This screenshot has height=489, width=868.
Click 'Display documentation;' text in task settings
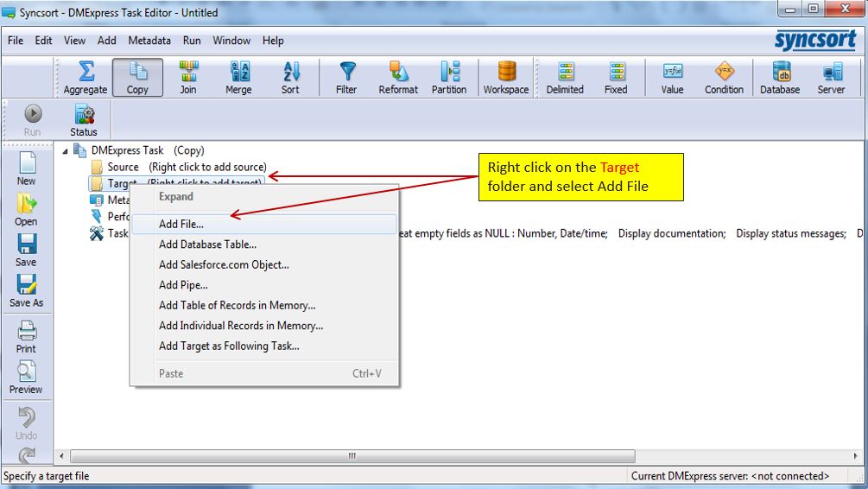tap(672, 234)
